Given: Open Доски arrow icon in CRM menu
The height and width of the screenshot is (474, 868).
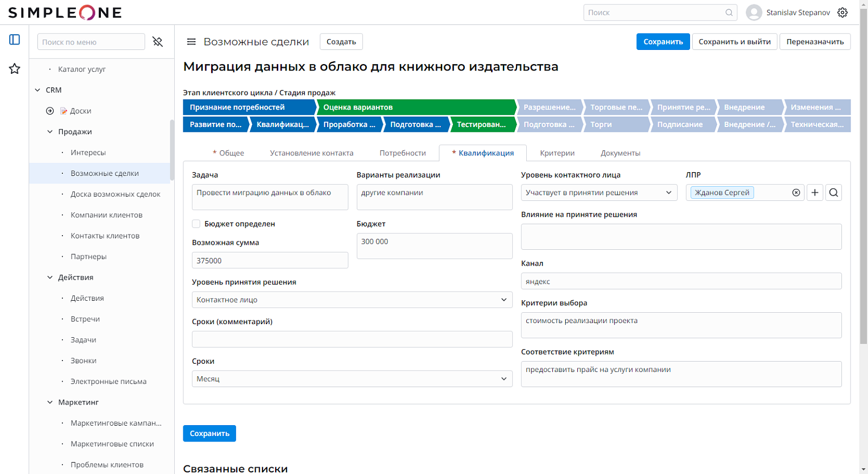Looking at the screenshot, I should [50, 111].
